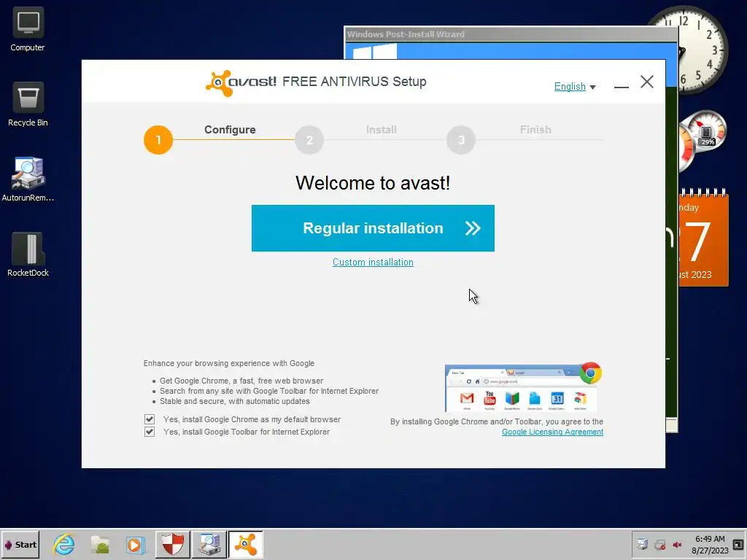Image resolution: width=747 pixels, height=560 pixels.
Task: Switch to the Post-Install Wizard taskbar button
Action: (x=209, y=544)
